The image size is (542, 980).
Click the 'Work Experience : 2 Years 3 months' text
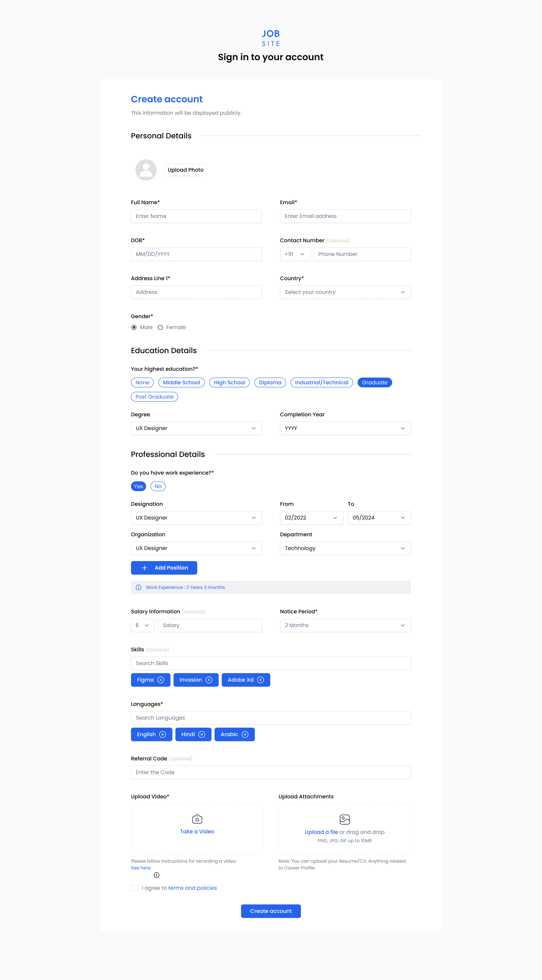click(186, 587)
